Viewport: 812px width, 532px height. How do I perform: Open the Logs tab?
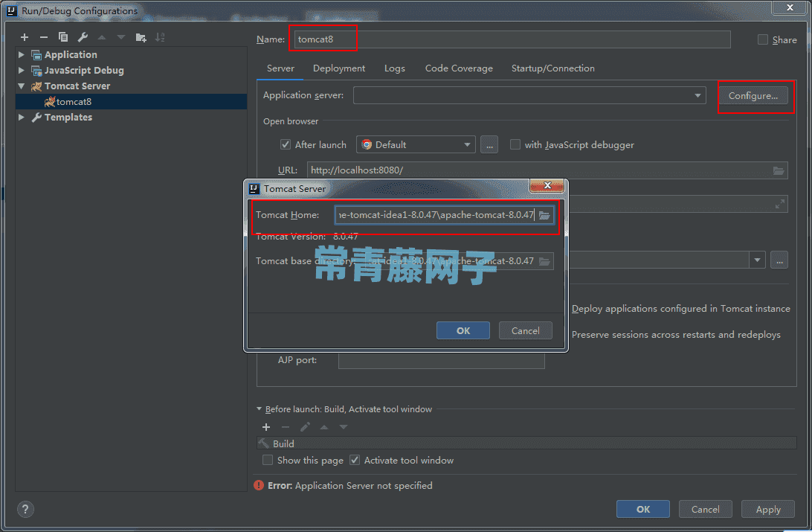(x=395, y=68)
